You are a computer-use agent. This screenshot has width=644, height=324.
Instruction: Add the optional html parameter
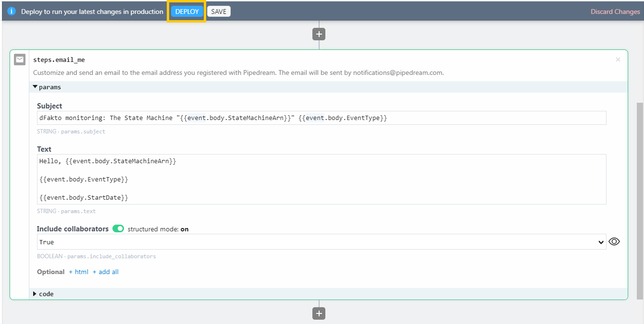(x=79, y=272)
